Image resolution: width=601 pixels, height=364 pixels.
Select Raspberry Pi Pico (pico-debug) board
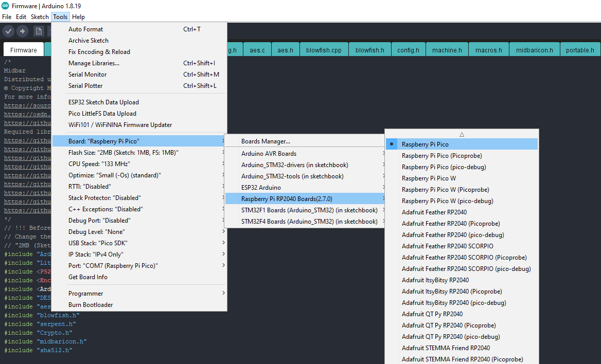[x=462, y=167]
